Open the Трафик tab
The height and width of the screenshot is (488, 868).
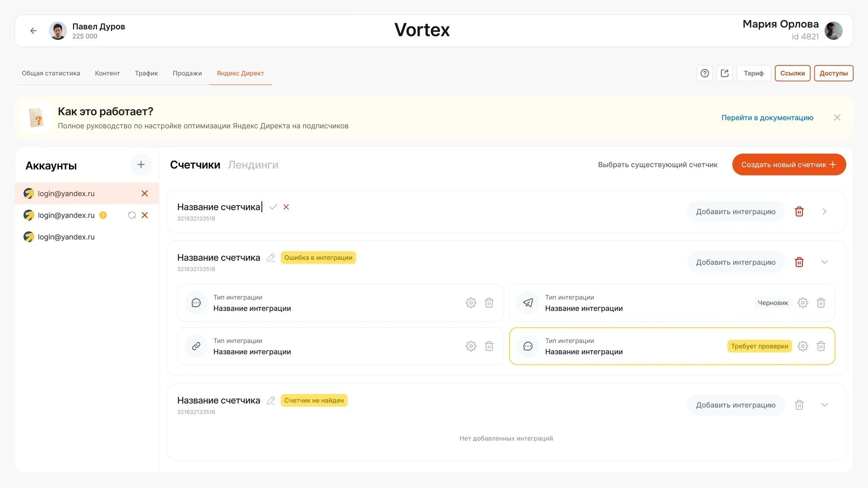(x=146, y=73)
